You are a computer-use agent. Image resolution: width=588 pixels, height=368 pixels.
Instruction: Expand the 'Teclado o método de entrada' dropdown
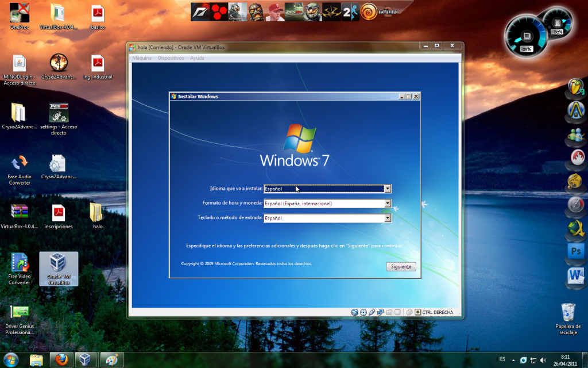388,218
